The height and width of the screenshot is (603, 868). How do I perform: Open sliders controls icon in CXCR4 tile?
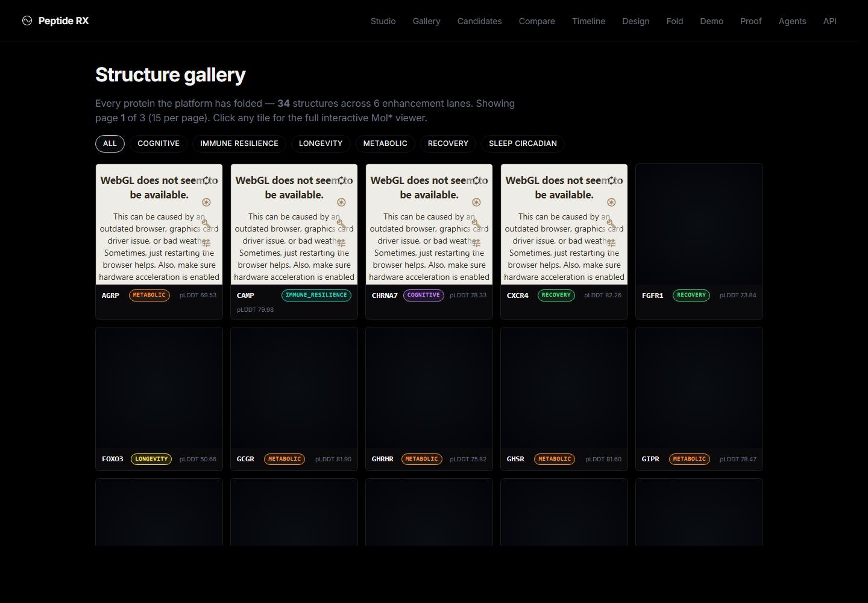tap(611, 243)
